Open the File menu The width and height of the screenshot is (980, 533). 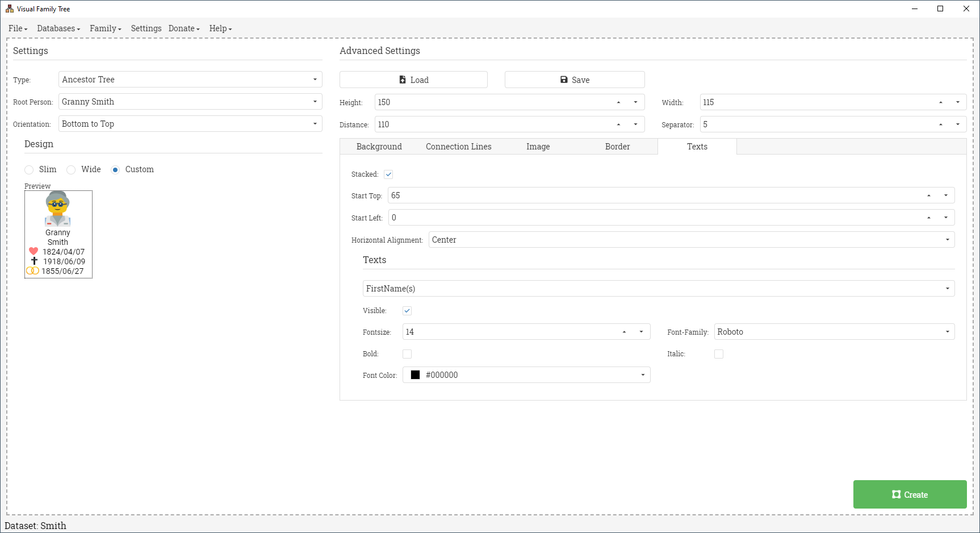pyautogui.click(x=18, y=28)
